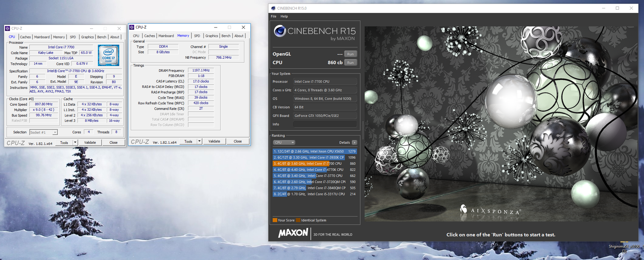Open the Tools dropdown arrow in left CPU-Z
Screen dimensions: 644x260
pos(75,142)
